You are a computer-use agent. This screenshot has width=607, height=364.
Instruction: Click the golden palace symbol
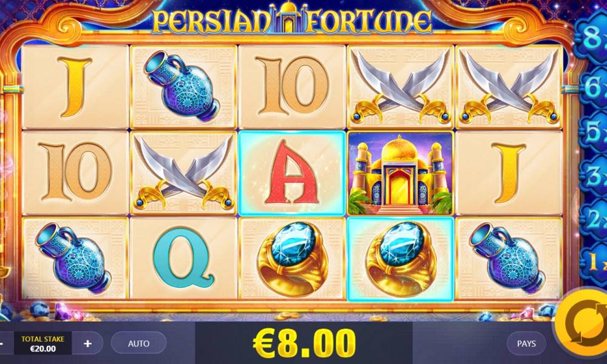point(400,173)
